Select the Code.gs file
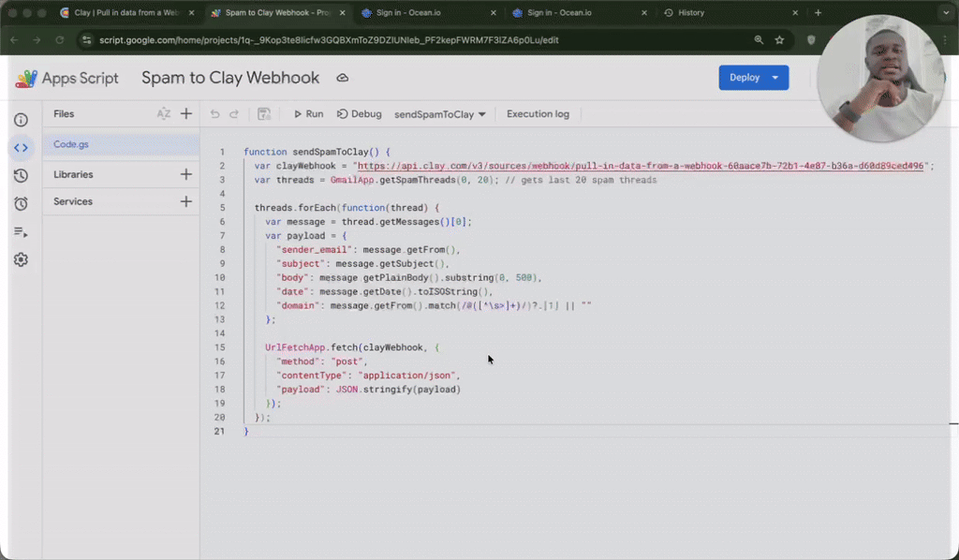The width and height of the screenshot is (959, 560). click(71, 144)
